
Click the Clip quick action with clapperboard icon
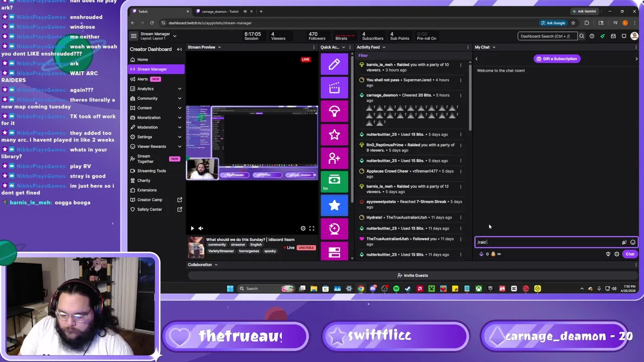(334, 88)
